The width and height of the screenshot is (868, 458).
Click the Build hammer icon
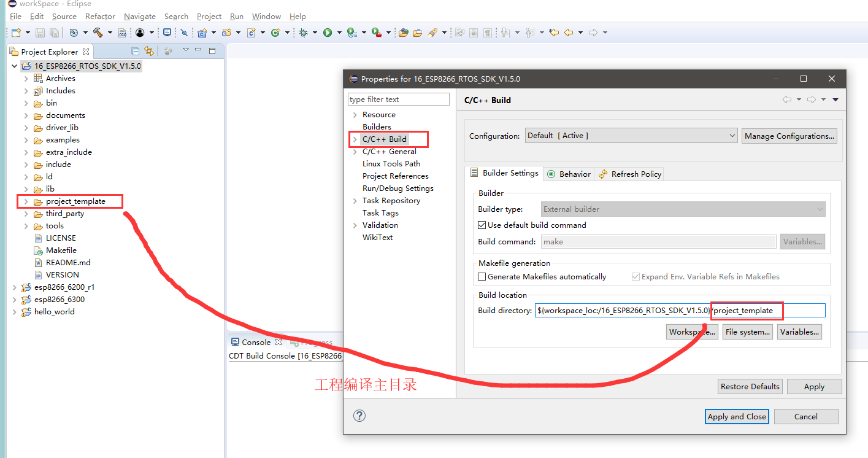click(97, 33)
